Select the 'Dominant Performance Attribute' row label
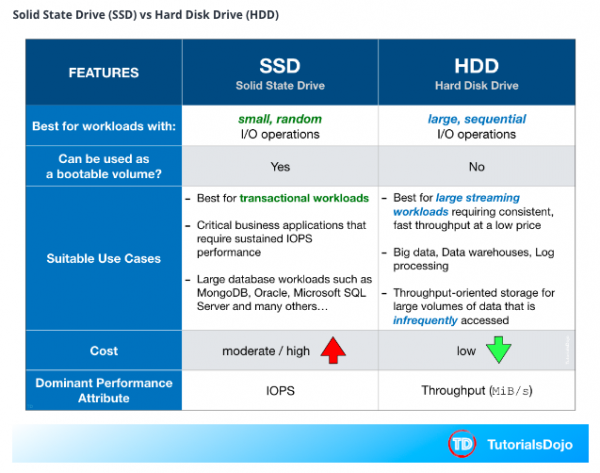 click(103, 391)
